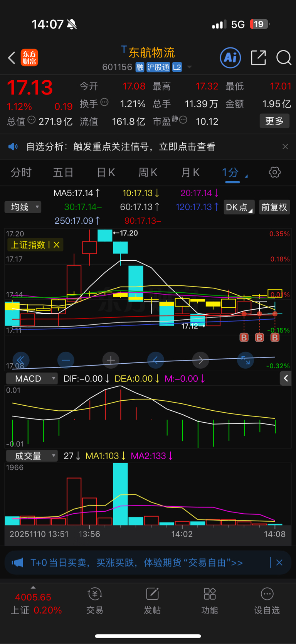Tap megaphone icon in promo banner

(x=17, y=563)
